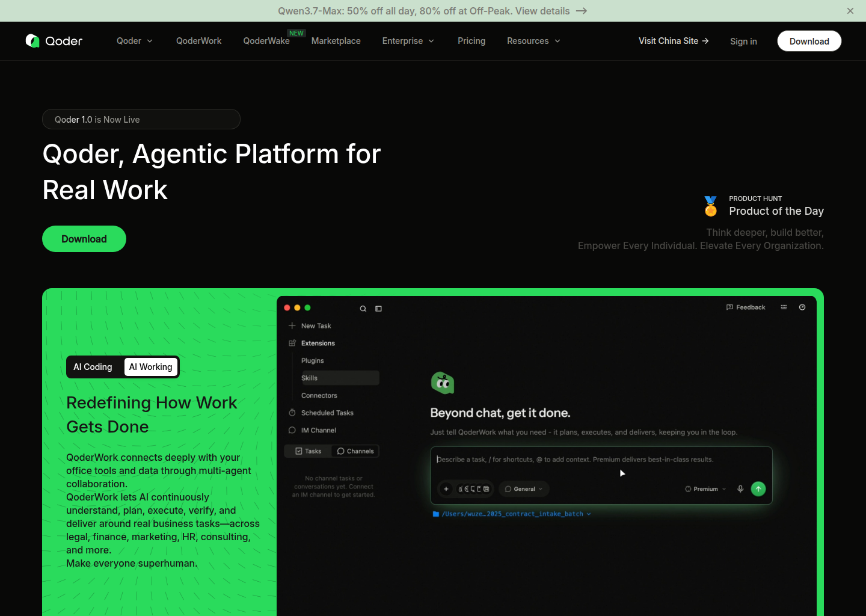
Task: Click the search icon in QoderWork window
Action: pyautogui.click(x=363, y=309)
